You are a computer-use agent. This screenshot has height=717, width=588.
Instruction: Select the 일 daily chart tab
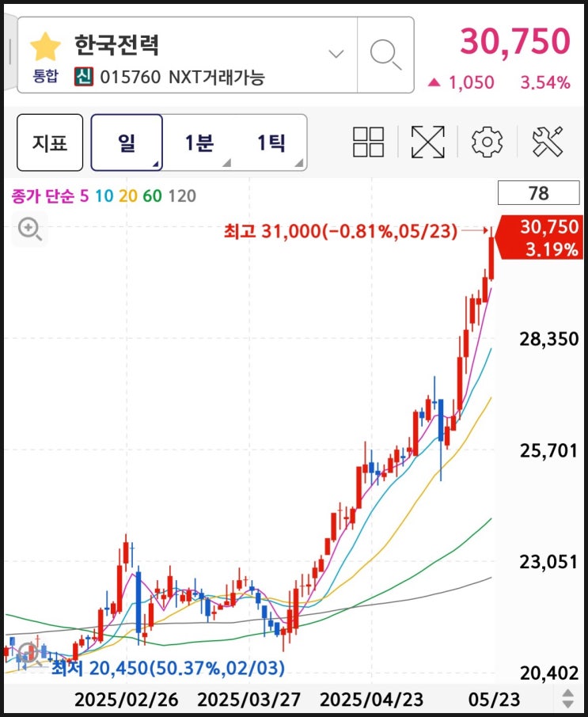[127, 142]
